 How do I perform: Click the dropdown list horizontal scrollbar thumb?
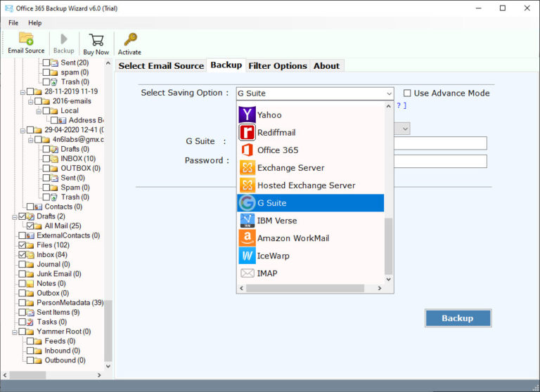tap(305, 288)
